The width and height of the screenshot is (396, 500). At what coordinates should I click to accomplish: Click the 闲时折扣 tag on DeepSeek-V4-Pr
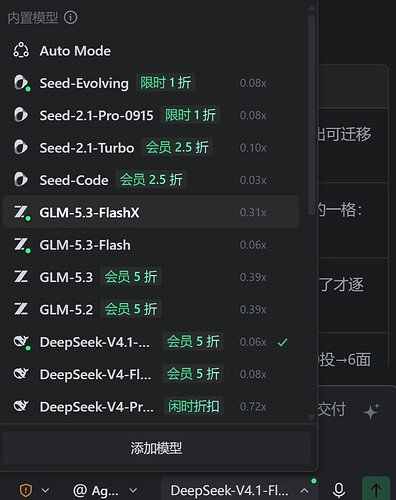[x=194, y=406]
